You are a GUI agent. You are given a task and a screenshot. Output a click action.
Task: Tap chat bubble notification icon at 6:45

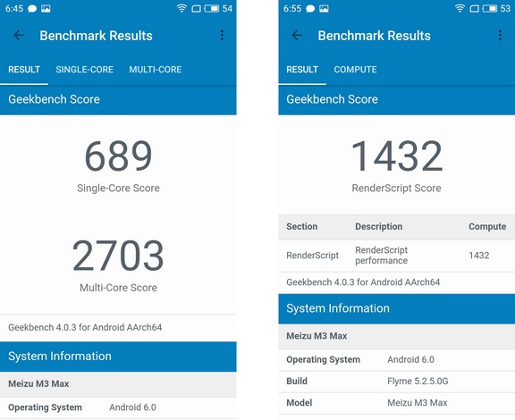pyautogui.click(x=32, y=9)
